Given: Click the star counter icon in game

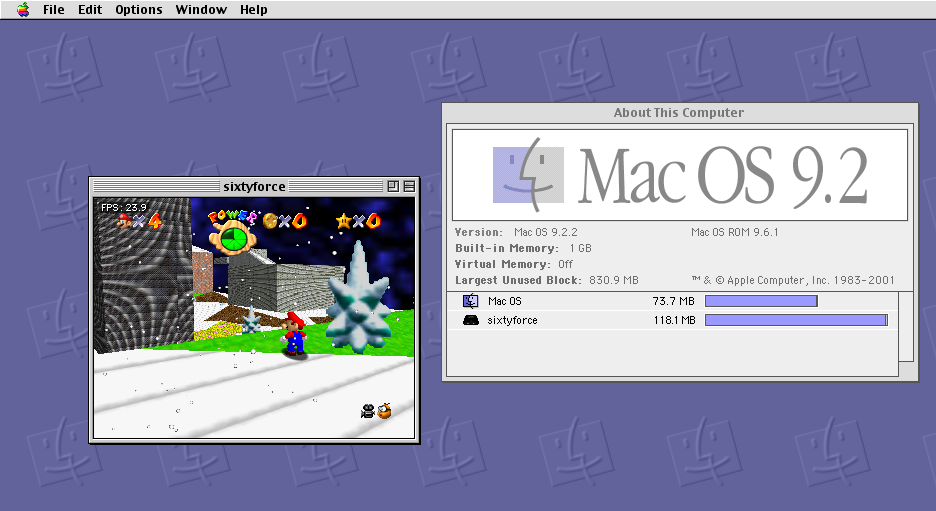Looking at the screenshot, I should click(x=343, y=221).
